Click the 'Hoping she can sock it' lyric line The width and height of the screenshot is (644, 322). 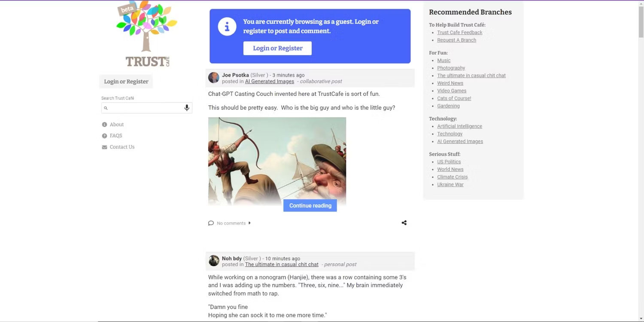pyautogui.click(x=267, y=315)
